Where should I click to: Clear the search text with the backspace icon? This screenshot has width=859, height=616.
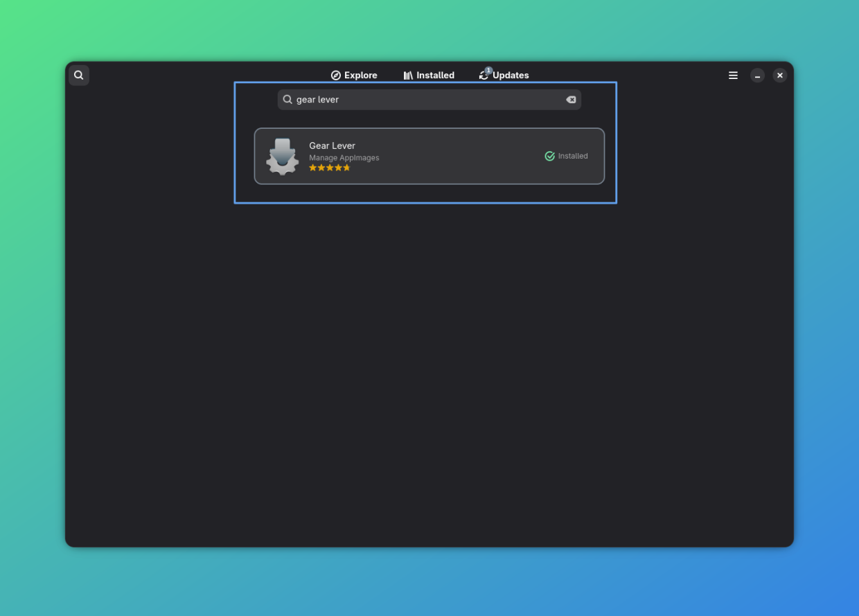click(x=571, y=100)
